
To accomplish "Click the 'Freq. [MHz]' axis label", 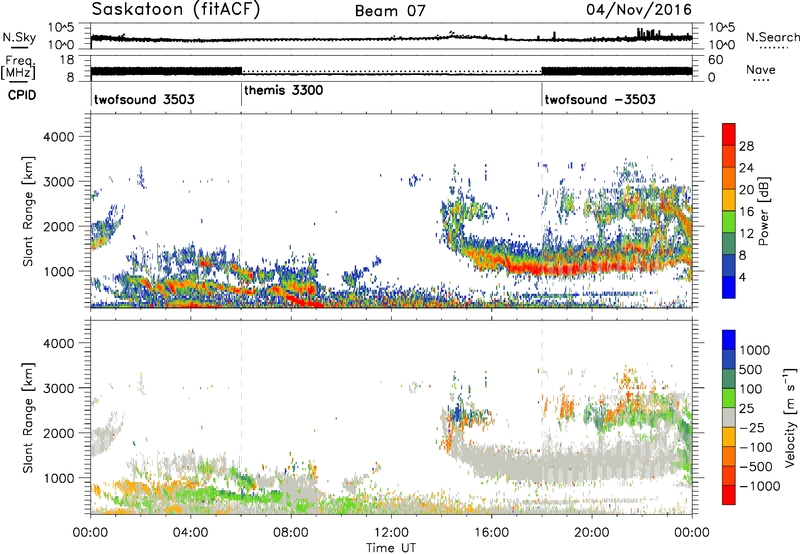I will (19, 67).
